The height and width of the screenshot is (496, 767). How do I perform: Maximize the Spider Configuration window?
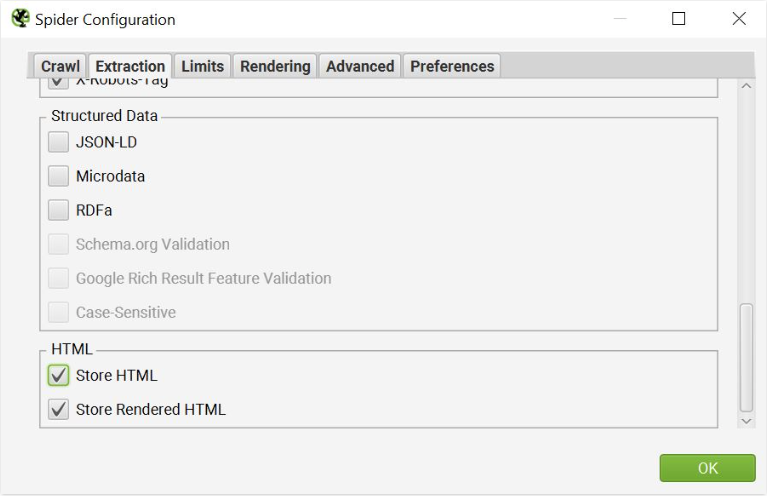[679, 19]
